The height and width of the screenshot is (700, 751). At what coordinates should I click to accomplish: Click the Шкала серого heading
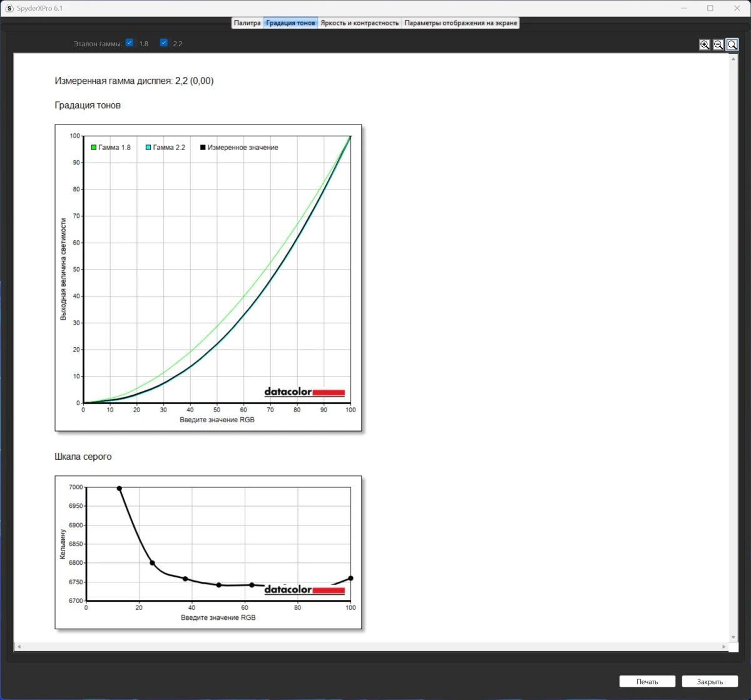[x=83, y=457]
